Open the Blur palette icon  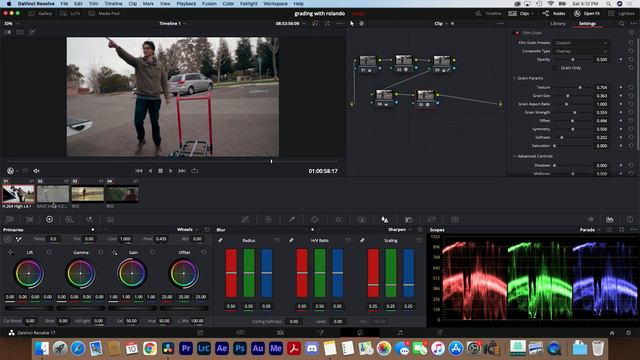click(385, 219)
